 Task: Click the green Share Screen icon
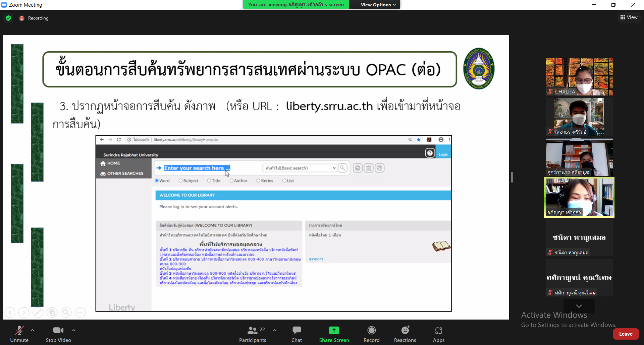tap(334, 331)
